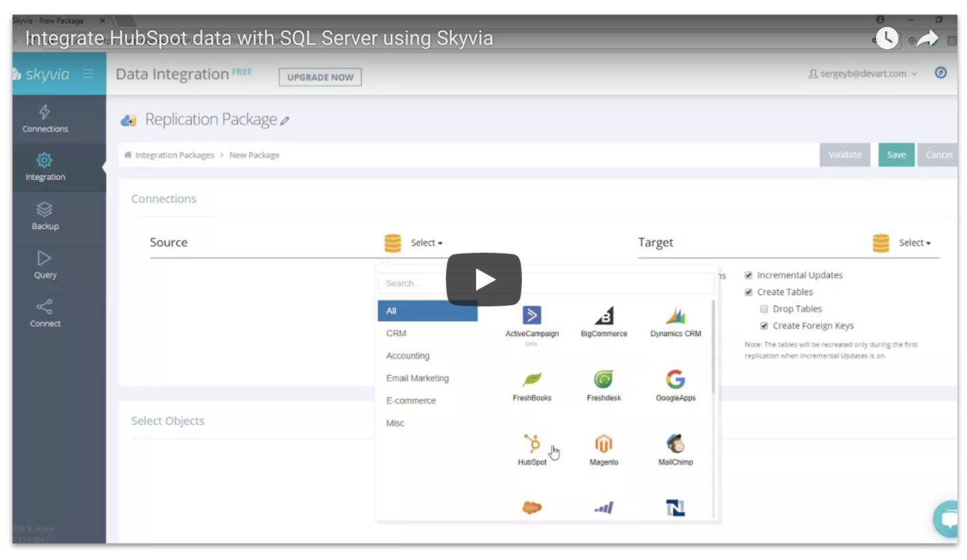Click the UPGRADE NOW button
Viewport: 967px width, 560px height.
pos(320,77)
